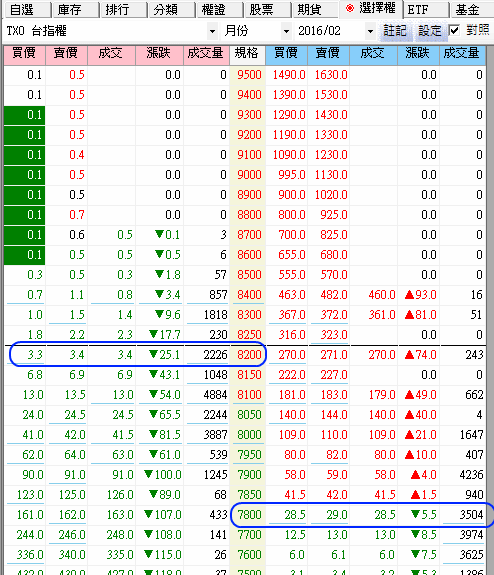Click the 設定 button

pyautogui.click(x=430, y=31)
